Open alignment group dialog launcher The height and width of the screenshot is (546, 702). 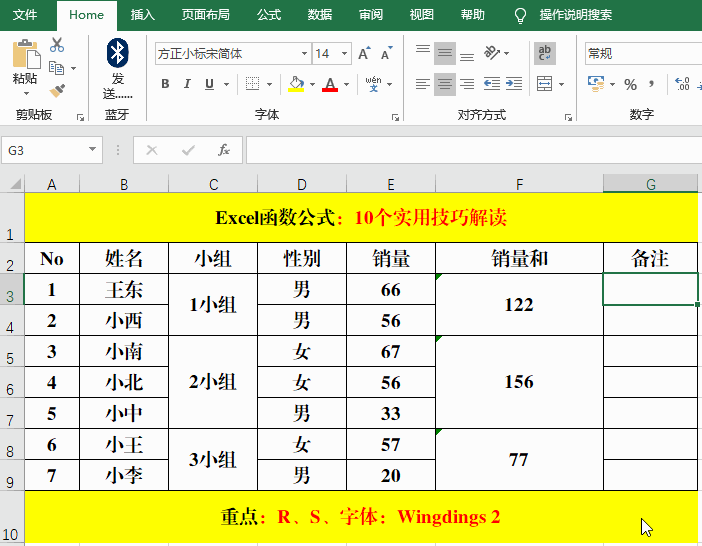[x=568, y=117]
